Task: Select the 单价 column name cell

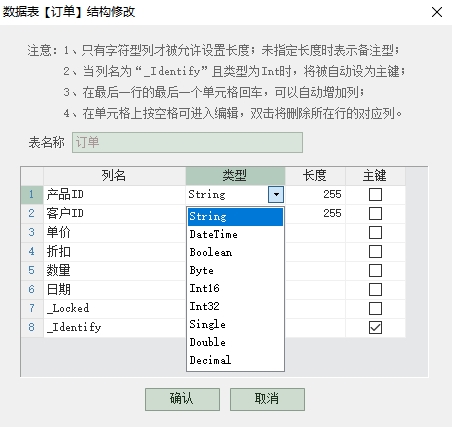Action: 114,232
